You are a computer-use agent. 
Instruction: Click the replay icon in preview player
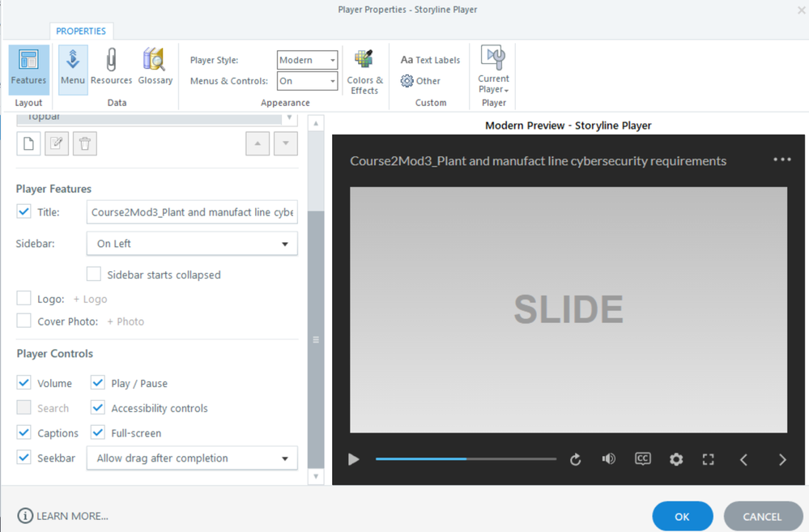[576, 459]
